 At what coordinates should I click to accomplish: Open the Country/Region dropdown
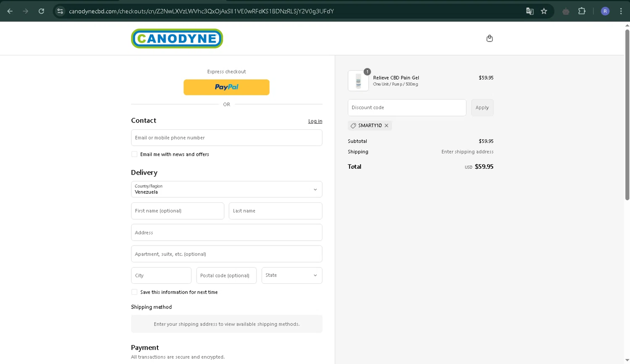pos(227,189)
